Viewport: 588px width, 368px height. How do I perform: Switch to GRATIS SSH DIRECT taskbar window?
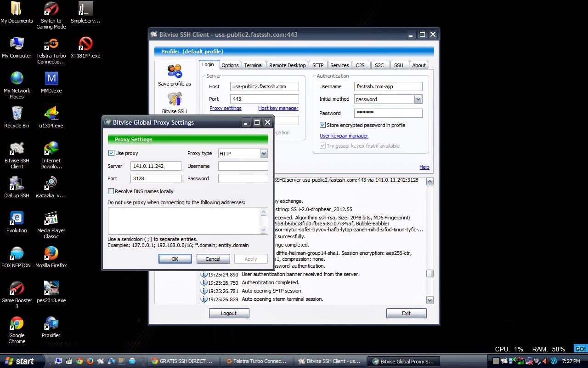tap(183, 361)
